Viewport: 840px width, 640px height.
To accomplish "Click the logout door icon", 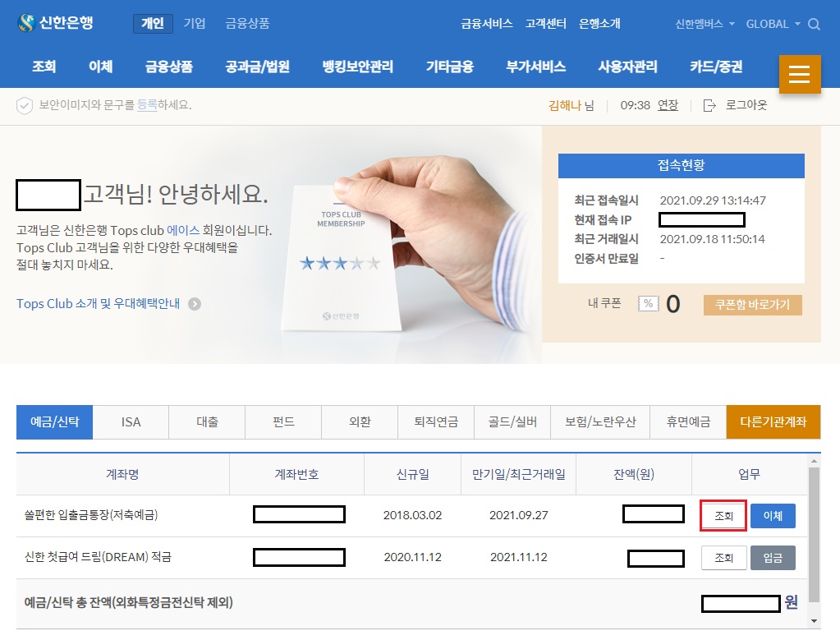I will [x=709, y=105].
